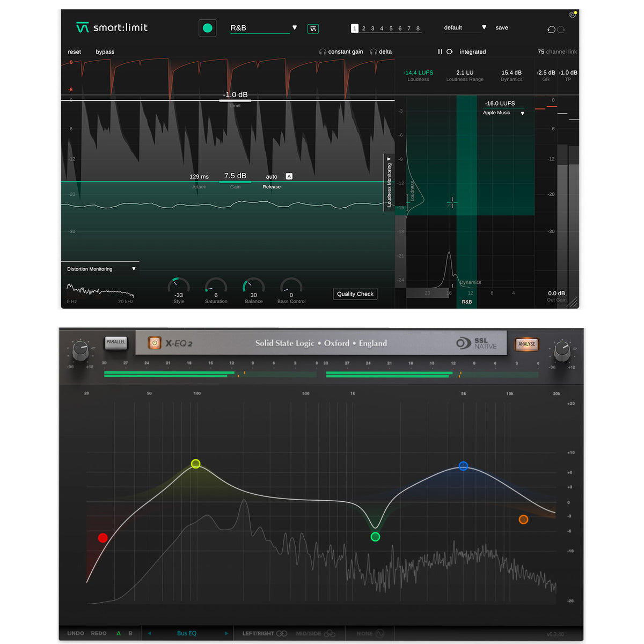The width and height of the screenshot is (644, 644).
Task: Select the red EQ band node
Action: pos(103,538)
